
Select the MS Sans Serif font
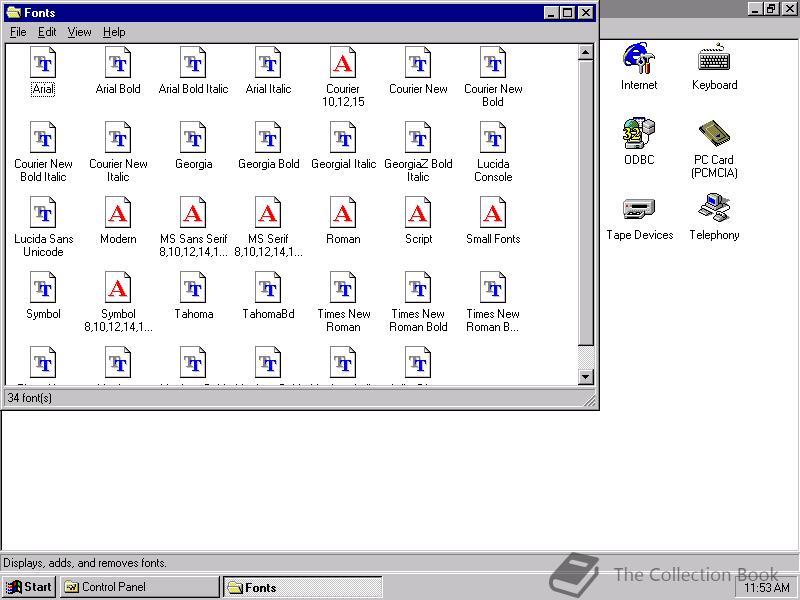193,213
